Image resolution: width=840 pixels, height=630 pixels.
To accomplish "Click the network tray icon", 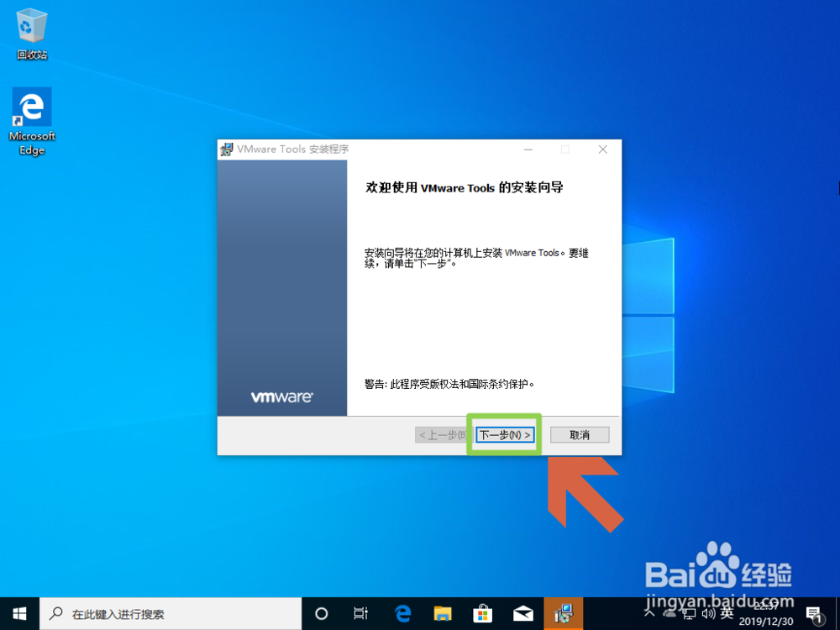I will [x=689, y=613].
